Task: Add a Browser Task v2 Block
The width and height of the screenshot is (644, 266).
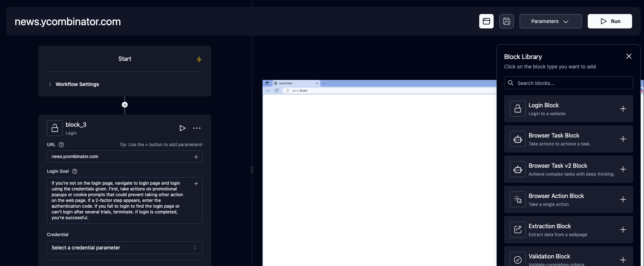Action: (623, 170)
